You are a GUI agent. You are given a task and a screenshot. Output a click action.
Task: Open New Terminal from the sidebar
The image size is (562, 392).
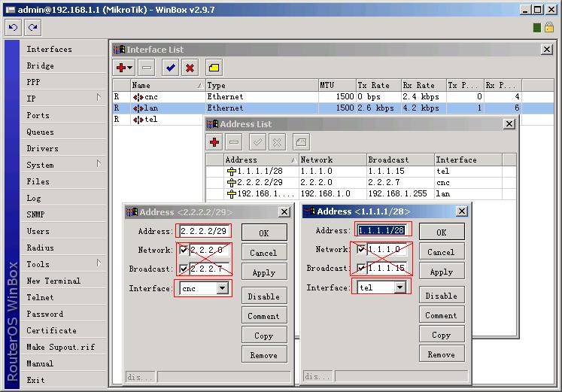pos(53,281)
